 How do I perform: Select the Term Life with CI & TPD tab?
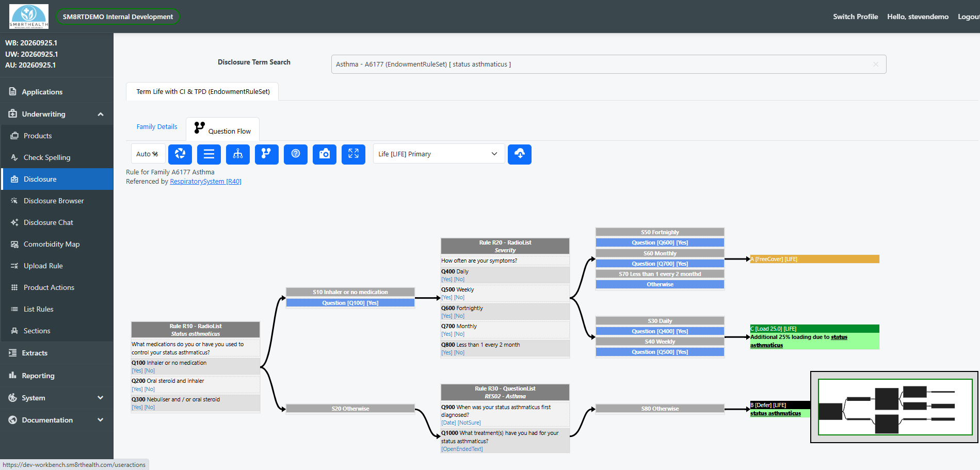[x=202, y=91]
